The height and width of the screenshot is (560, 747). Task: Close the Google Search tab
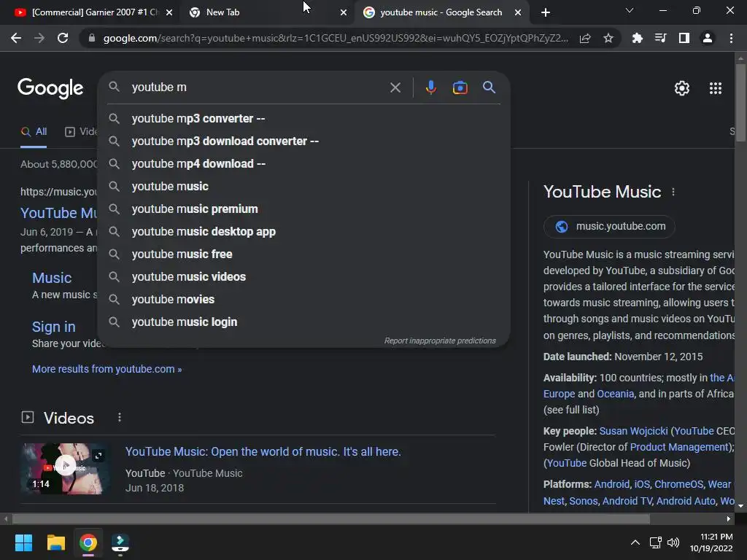coord(518,12)
